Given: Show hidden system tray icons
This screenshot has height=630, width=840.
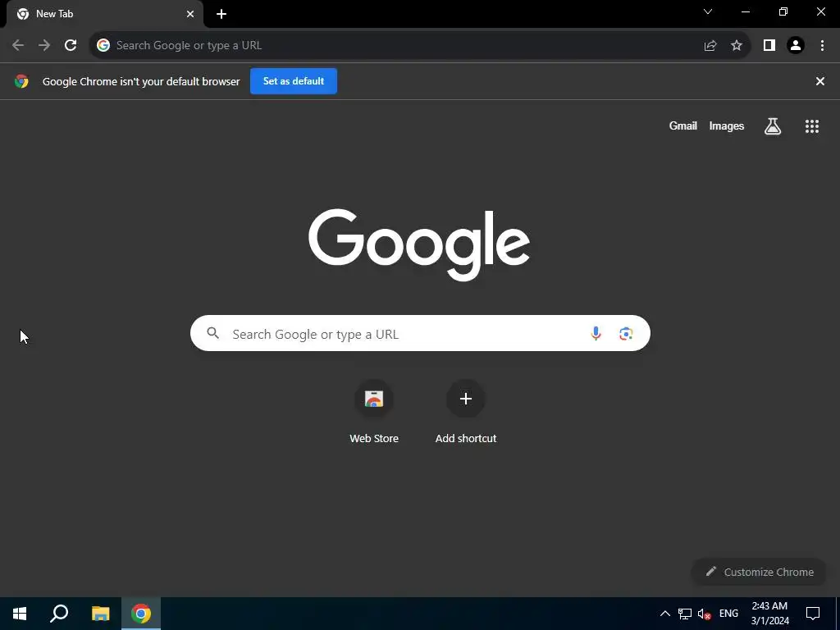Looking at the screenshot, I should tap(664, 614).
